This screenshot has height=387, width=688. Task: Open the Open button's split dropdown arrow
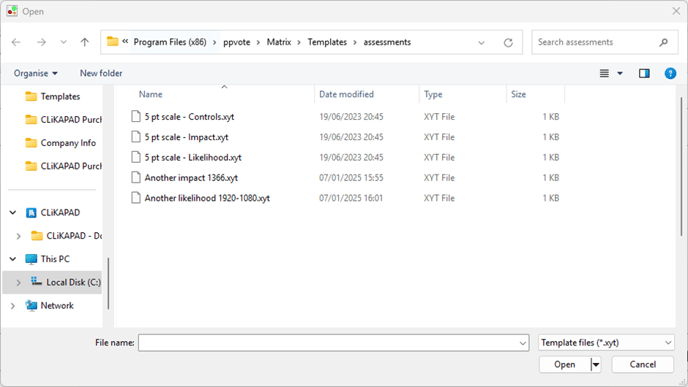[x=596, y=365]
